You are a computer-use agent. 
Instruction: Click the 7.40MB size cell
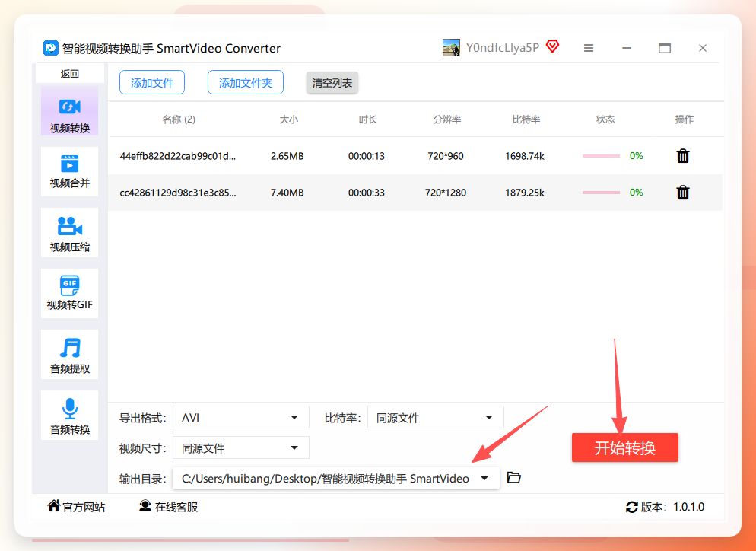click(x=287, y=193)
